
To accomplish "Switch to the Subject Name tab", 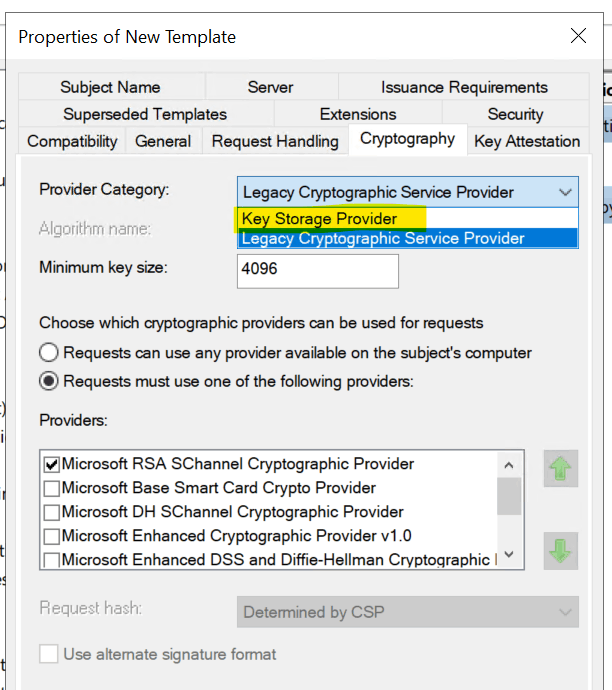I will point(111,87).
